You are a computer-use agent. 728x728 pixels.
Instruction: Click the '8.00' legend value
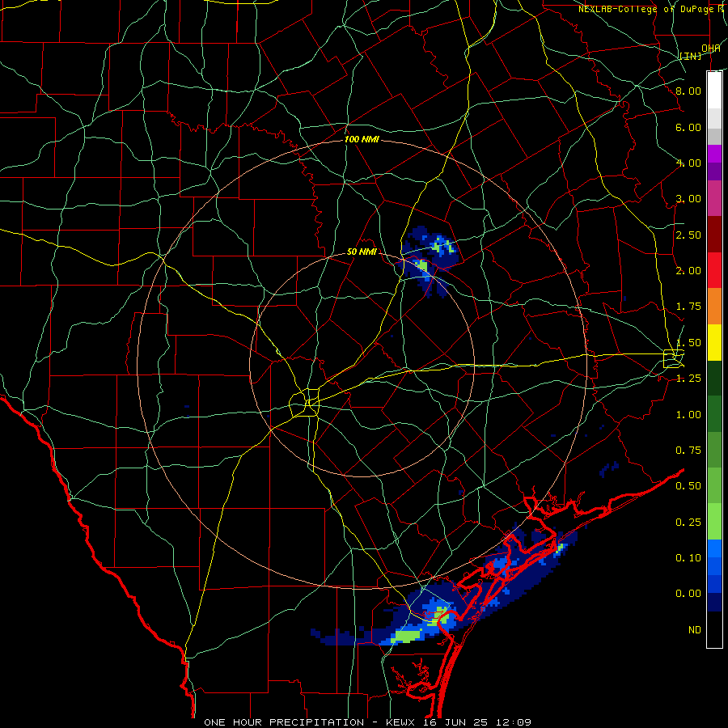[x=688, y=91]
